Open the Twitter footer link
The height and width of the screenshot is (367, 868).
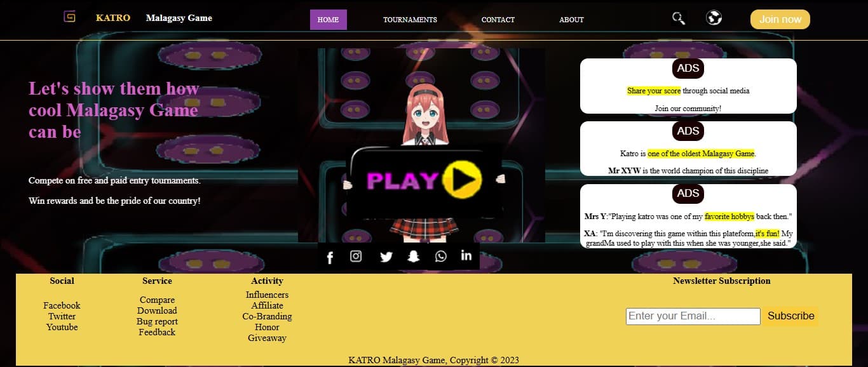(62, 316)
